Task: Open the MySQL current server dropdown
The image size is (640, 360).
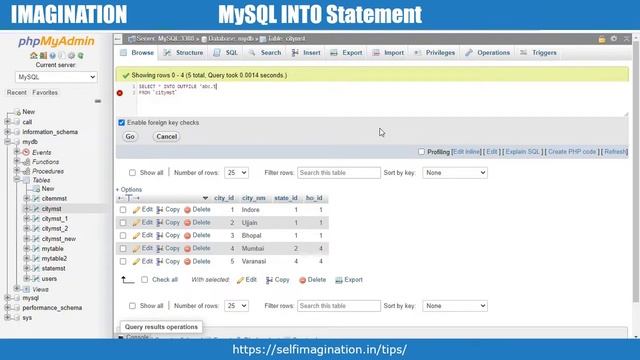Action: 56,77
